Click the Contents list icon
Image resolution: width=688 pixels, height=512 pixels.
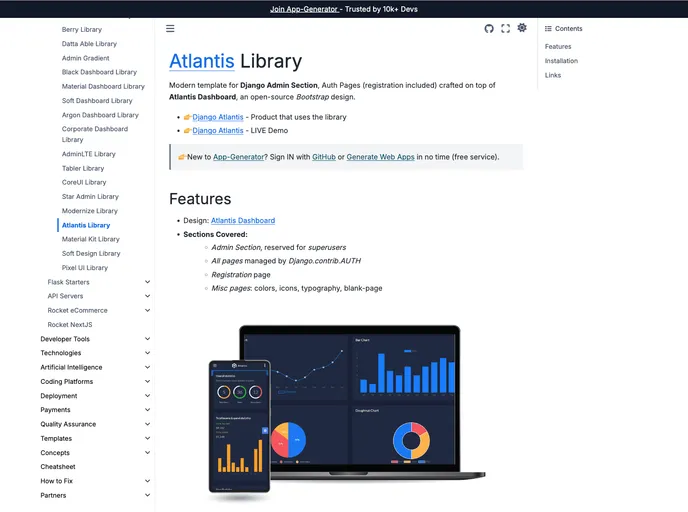548,29
